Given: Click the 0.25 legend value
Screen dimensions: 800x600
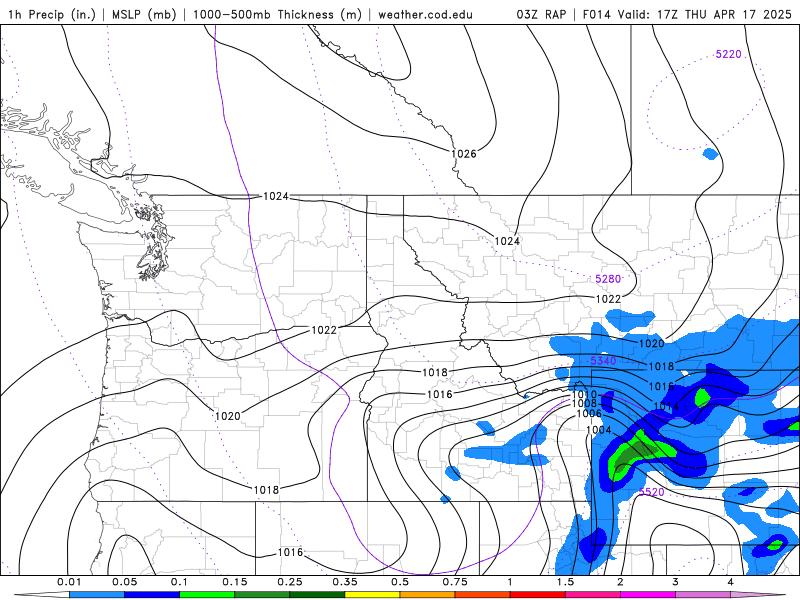Looking at the screenshot, I should click(290, 582).
